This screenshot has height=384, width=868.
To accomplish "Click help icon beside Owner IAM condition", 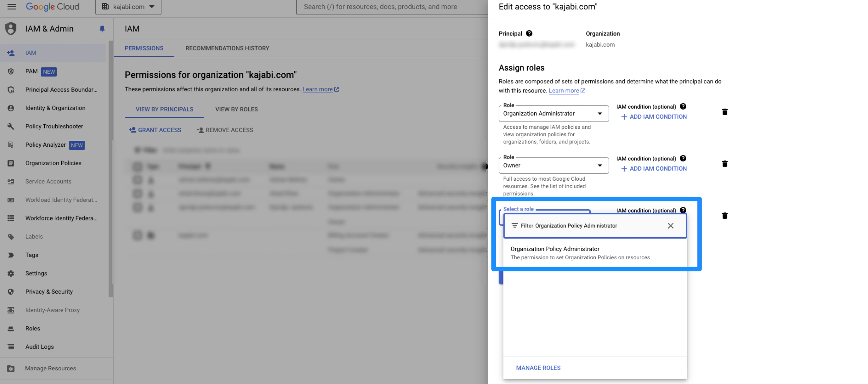I will click(683, 158).
